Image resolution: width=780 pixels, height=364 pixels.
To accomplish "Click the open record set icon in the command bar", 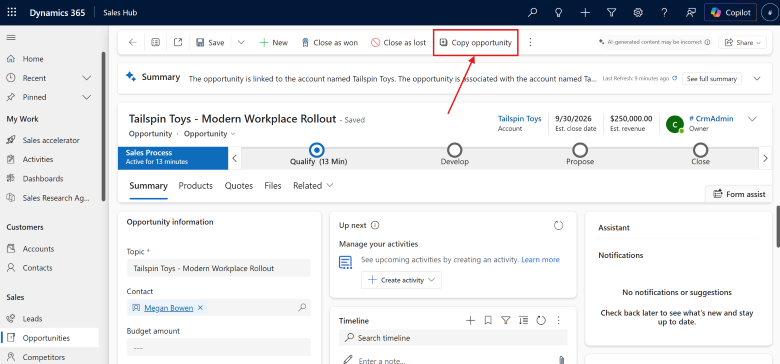I will coord(156,42).
